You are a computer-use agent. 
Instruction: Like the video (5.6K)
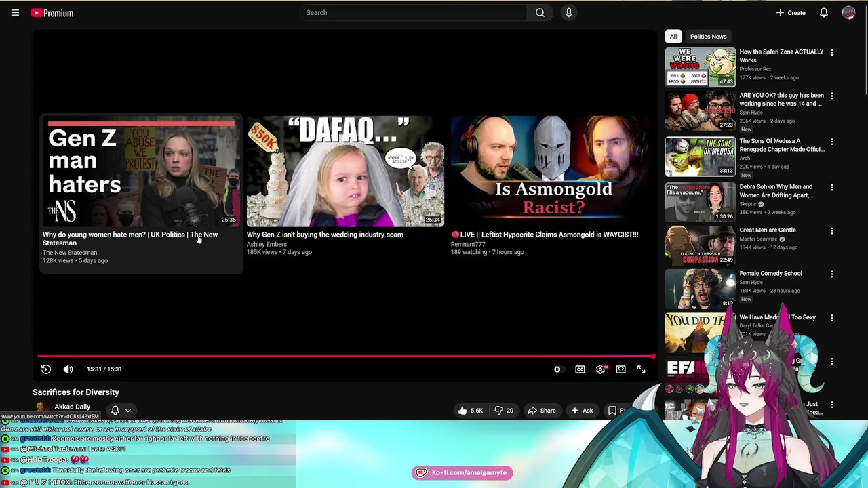click(x=471, y=411)
